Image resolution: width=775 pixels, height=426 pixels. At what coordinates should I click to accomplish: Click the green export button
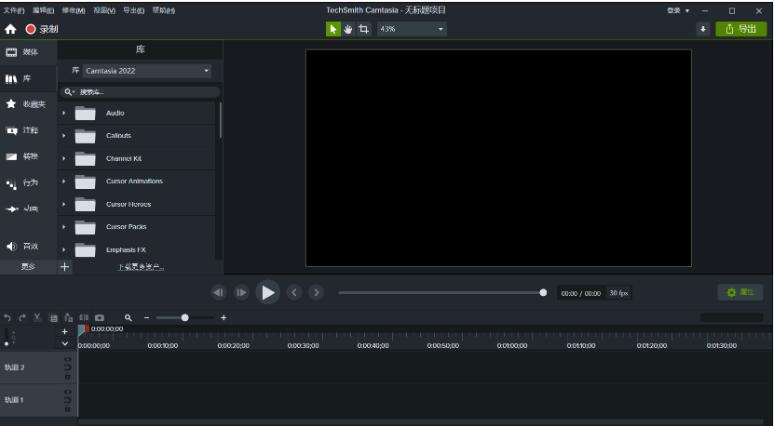click(741, 29)
